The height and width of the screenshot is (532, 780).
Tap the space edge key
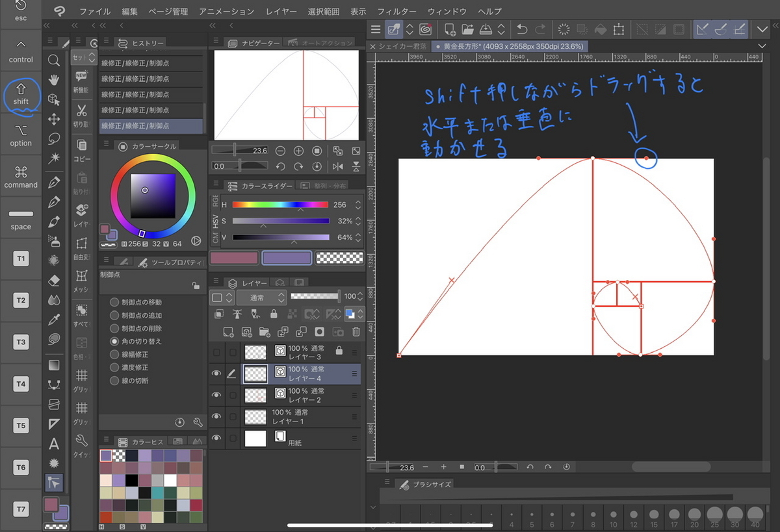coord(21,219)
